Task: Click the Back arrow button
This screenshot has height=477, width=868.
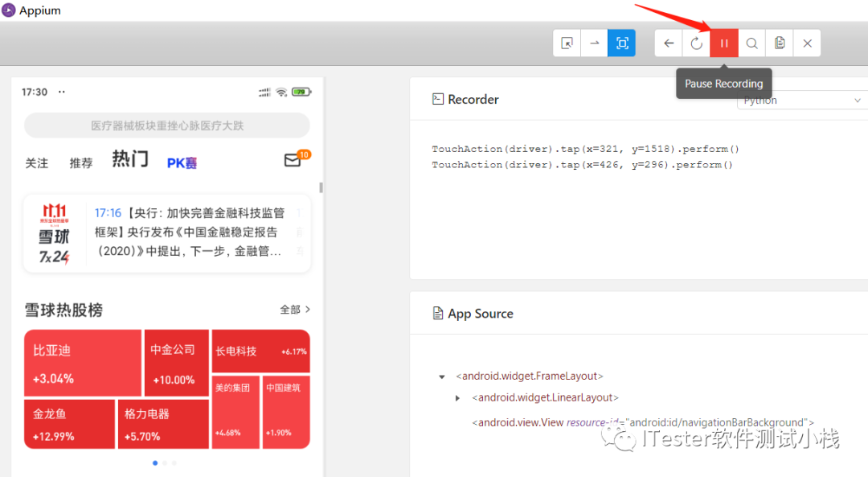Action: coord(669,43)
